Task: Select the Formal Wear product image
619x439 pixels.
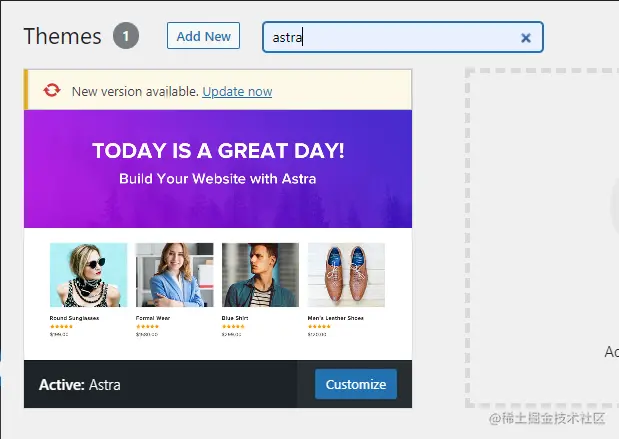Action: [174, 275]
